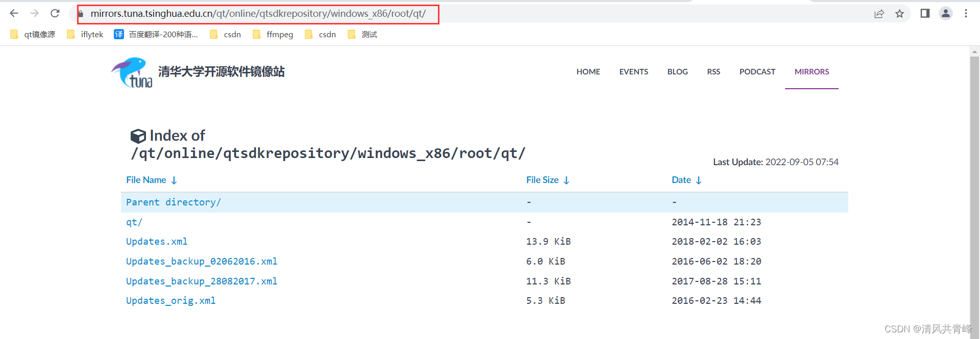Image resolution: width=980 pixels, height=339 pixels.
Task: Open the 测试 bookmark folder
Action: click(x=362, y=34)
